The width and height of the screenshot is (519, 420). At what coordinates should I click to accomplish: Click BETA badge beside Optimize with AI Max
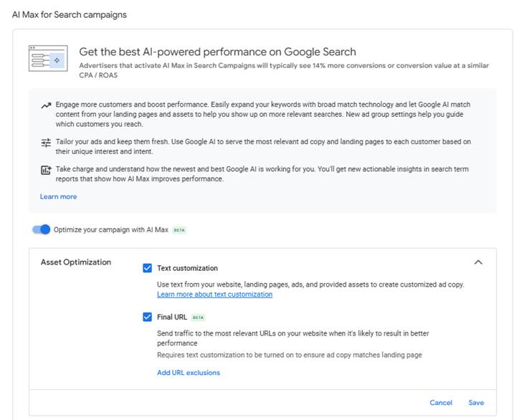click(179, 230)
